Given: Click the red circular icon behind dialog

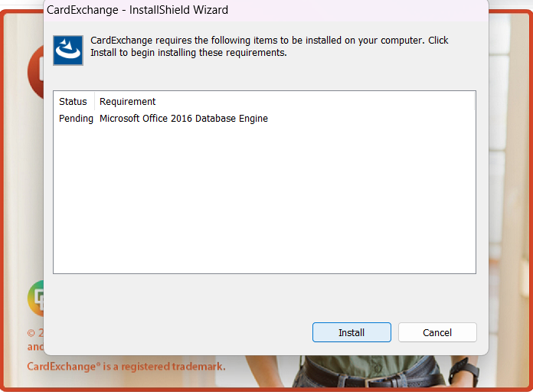Looking at the screenshot, I should tap(35, 72).
